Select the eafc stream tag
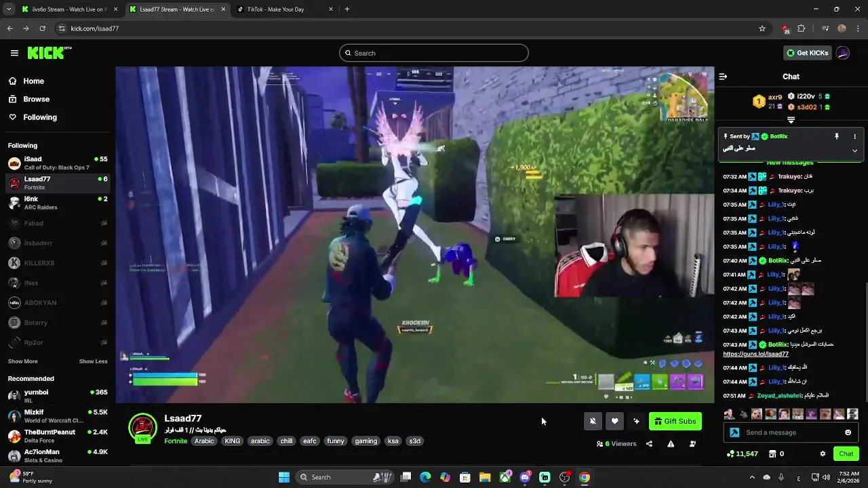Image resolution: width=868 pixels, height=488 pixels. 310,441
